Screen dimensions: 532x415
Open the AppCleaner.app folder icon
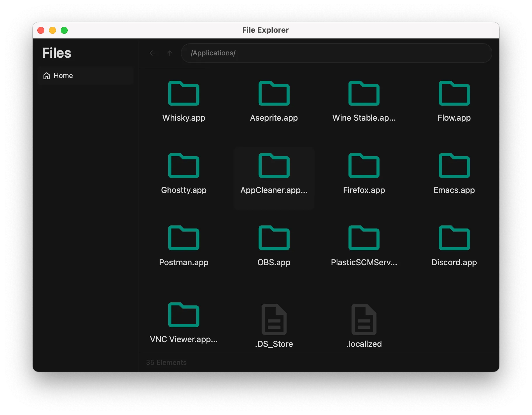[x=274, y=166]
